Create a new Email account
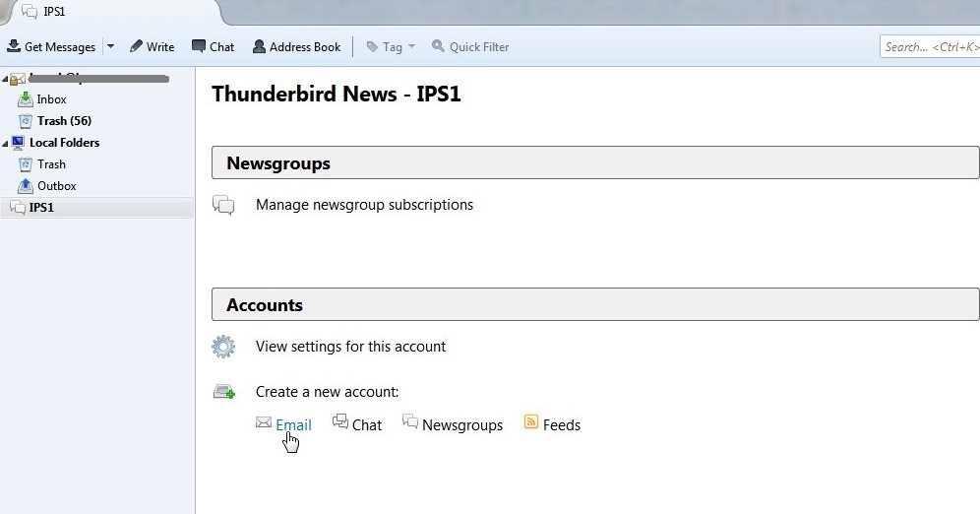Image resolution: width=980 pixels, height=514 pixels. pos(294,425)
